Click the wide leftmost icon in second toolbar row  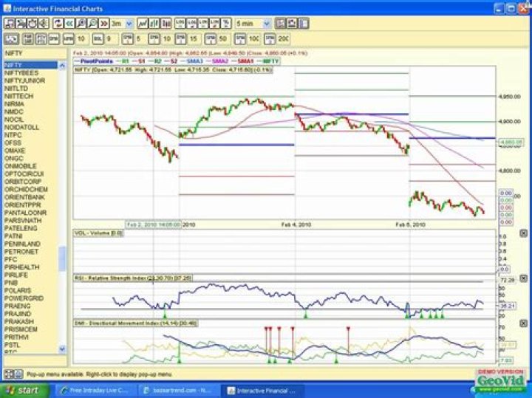click(11, 39)
